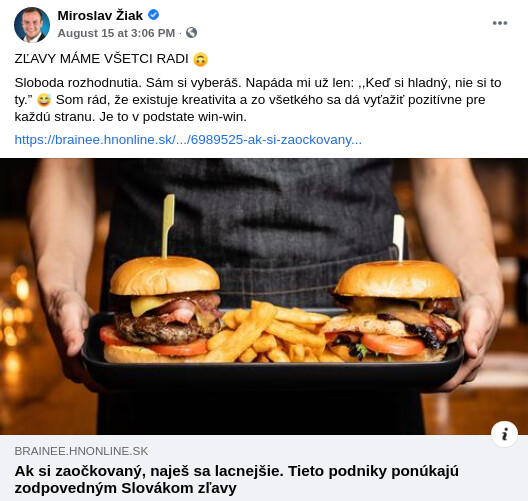Open Miroslav Žiak's profile name link
The height and width of the screenshot is (501, 528).
tap(100, 15)
